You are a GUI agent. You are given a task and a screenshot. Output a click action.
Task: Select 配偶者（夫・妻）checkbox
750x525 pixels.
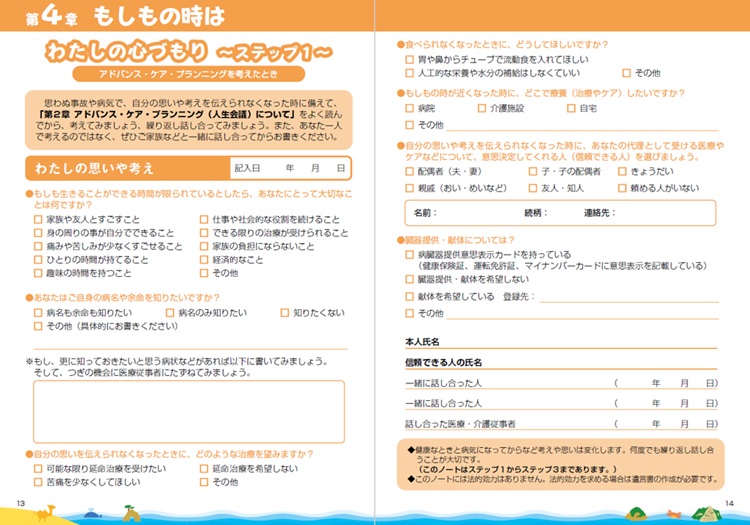[409, 171]
